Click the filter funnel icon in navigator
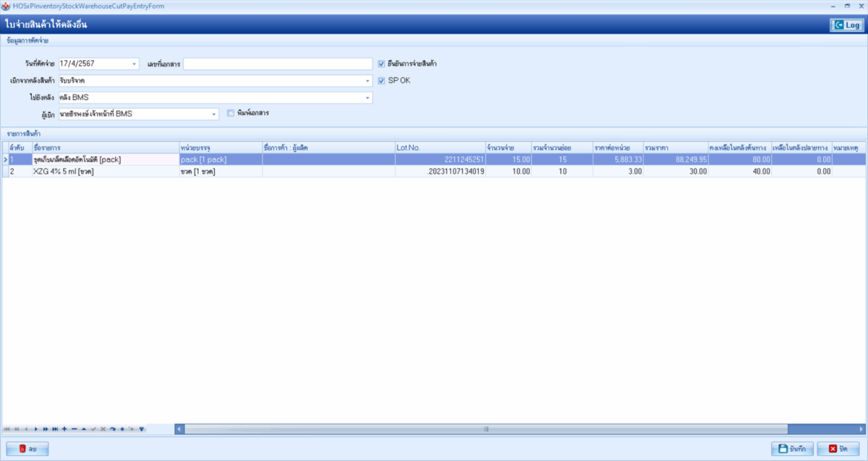The image size is (868, 461). tap(142, 429)
